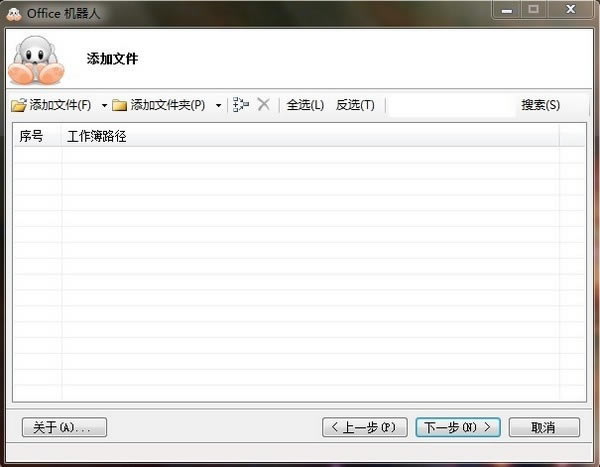Expand the 添加文件 dropdown arrow
The image size is (600, 467).
(104, 105)
